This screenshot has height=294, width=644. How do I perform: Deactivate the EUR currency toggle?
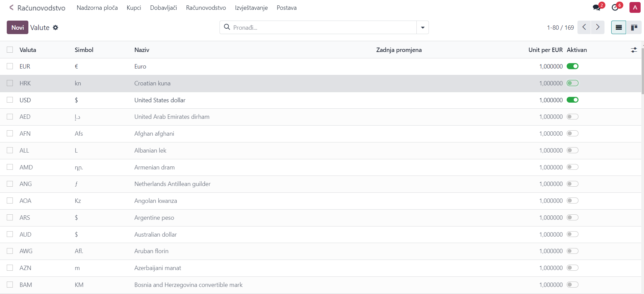[x=572, y=66]
